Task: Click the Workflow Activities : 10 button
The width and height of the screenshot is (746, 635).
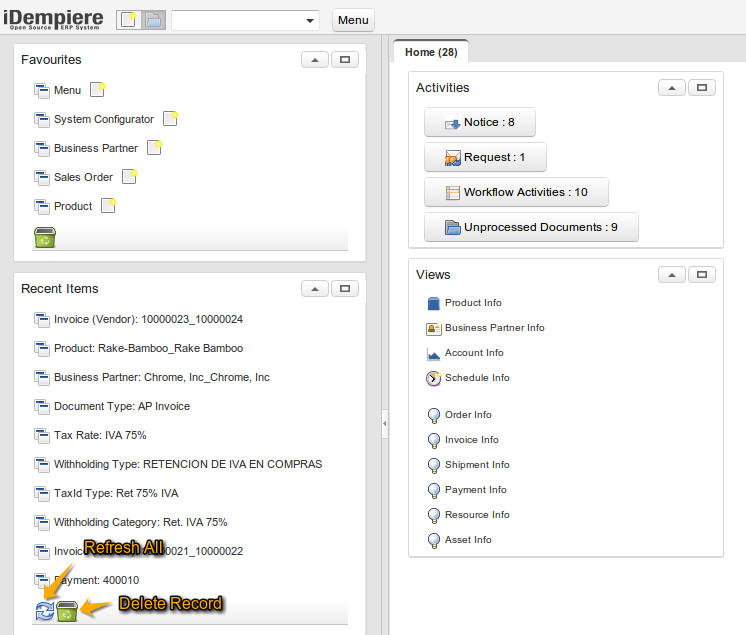Action: (x=516, y=192)
